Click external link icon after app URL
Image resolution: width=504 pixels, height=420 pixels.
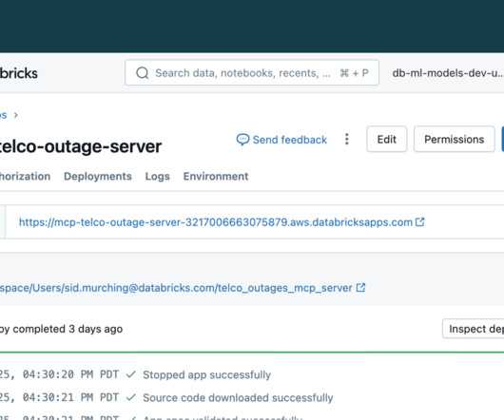coord(419,222)
